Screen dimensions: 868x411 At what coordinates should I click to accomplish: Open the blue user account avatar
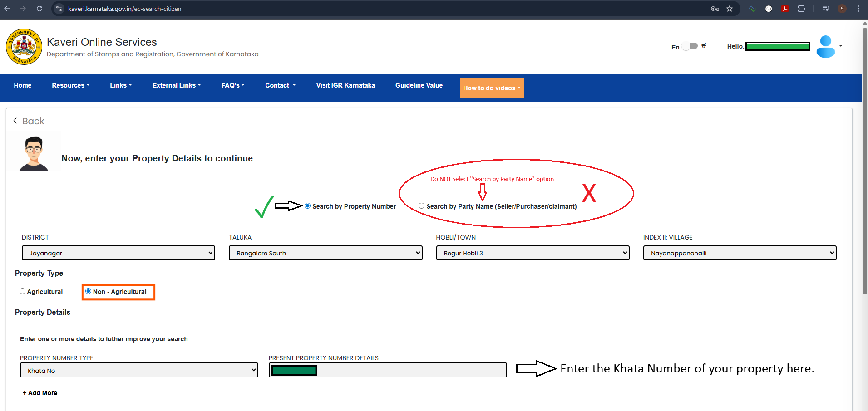tap(825, 46)
